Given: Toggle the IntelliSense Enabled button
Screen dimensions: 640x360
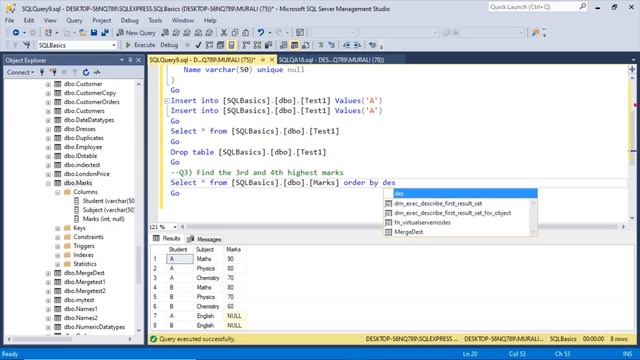Looking at the screenshot, I should pyautogui.click(x=231, y=45).
